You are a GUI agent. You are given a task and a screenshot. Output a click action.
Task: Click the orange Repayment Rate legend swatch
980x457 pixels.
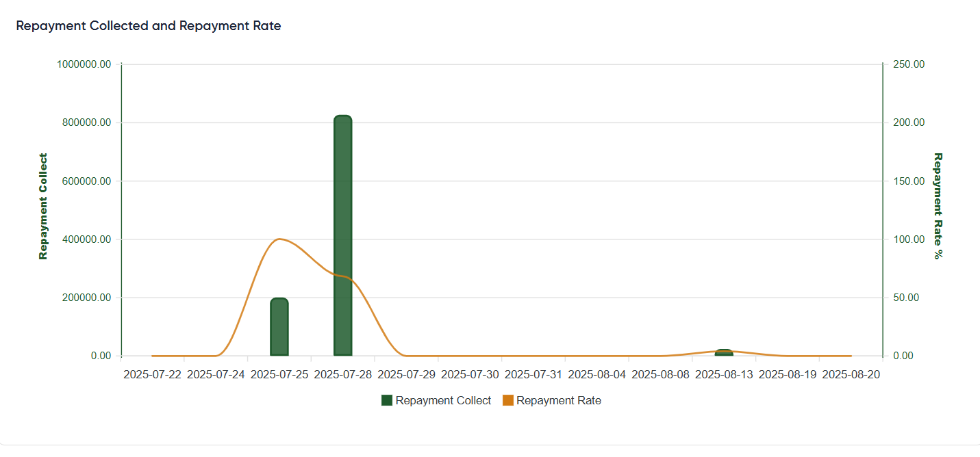click(x=508, y=401)
